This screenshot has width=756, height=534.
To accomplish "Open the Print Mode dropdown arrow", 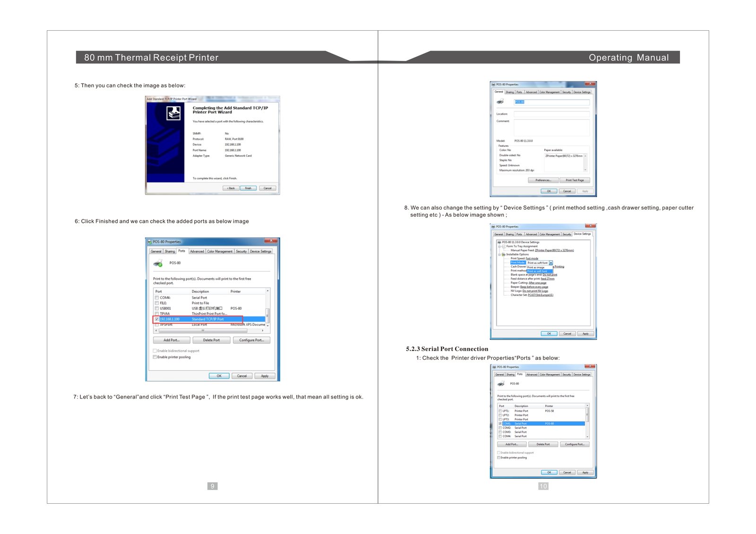I will coord(551,263).
